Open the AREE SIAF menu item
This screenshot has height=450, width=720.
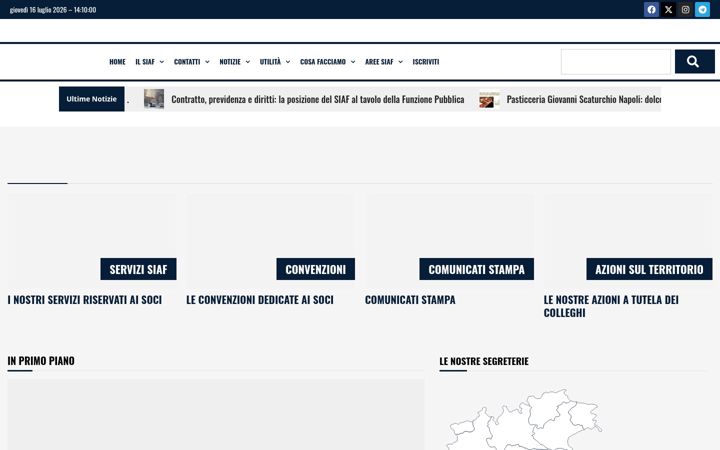click(379, 62)
